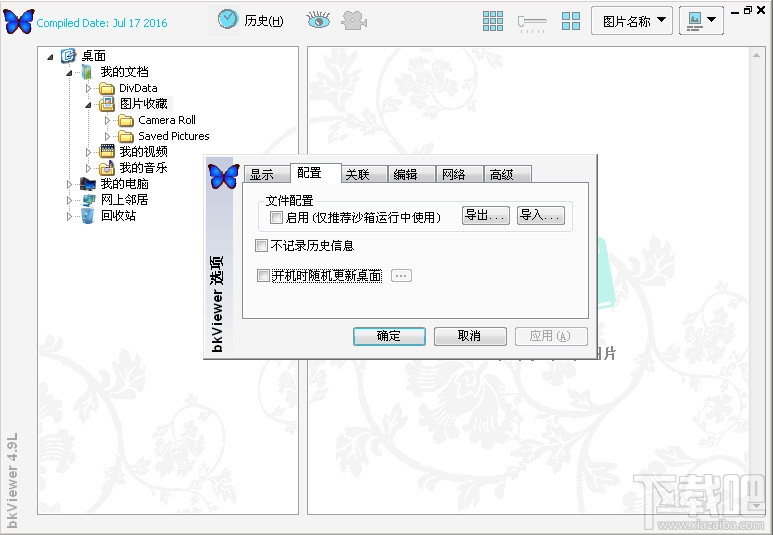Collapse the 图片收藏 tree node
The height and width of the screenshot is (535, 773).
pyautogui.click(x=88, y=105)
